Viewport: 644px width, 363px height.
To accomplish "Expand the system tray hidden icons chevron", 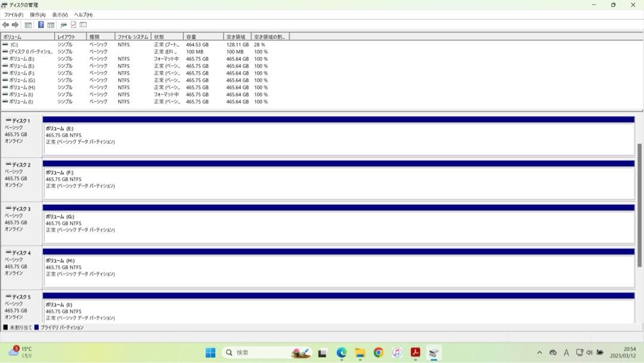I will pos(540,352).
